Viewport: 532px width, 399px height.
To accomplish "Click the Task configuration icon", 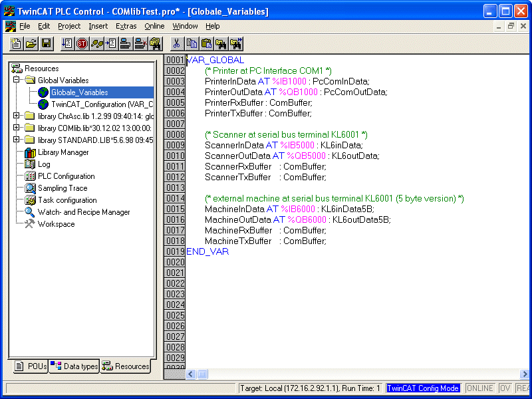I will coord(30,200).
